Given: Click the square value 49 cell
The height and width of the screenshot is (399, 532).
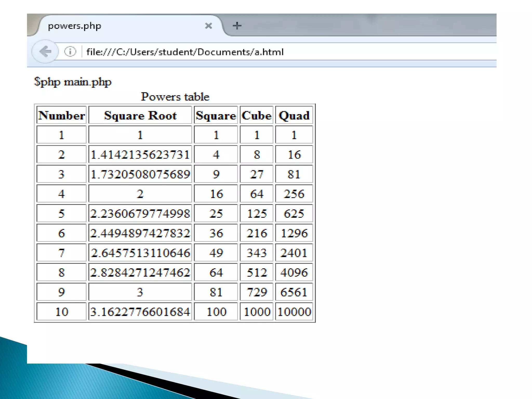Looking at the screenshot, I should coord(216,253).
